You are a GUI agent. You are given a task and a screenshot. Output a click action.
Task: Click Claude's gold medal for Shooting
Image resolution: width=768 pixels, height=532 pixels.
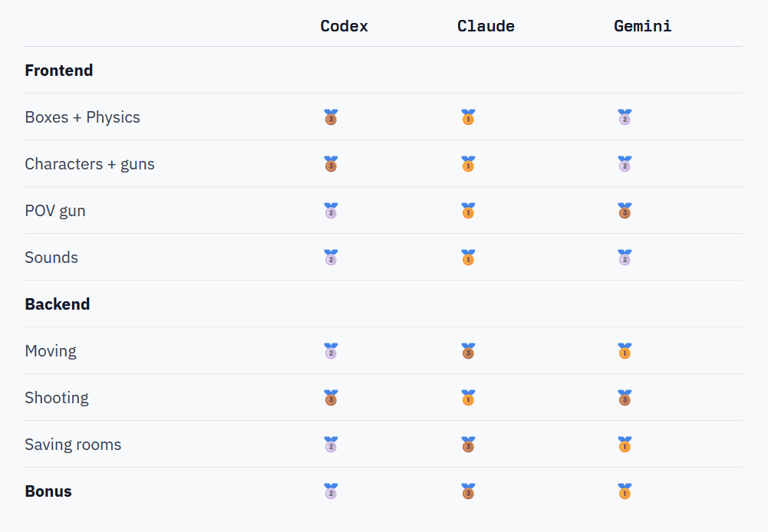pos(468,398)
